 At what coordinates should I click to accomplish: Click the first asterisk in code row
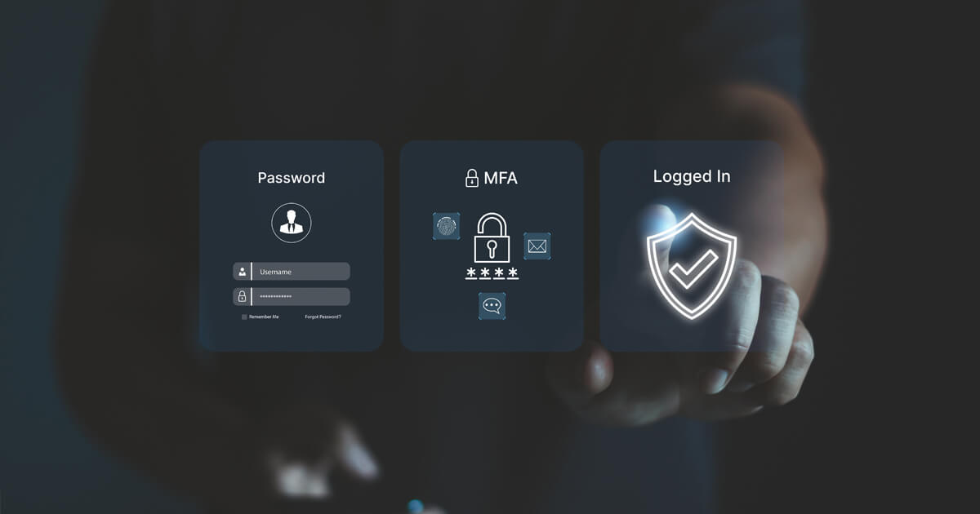tap(471, 273)
